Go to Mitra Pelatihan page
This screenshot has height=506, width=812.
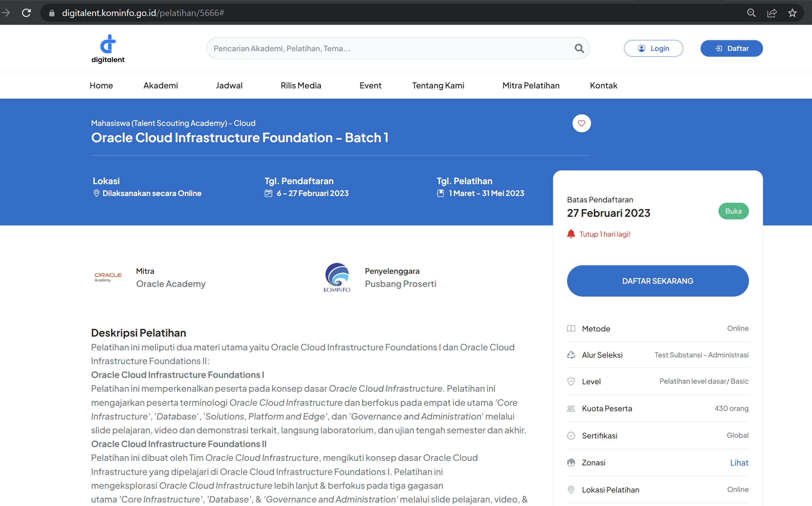[531, 85]
